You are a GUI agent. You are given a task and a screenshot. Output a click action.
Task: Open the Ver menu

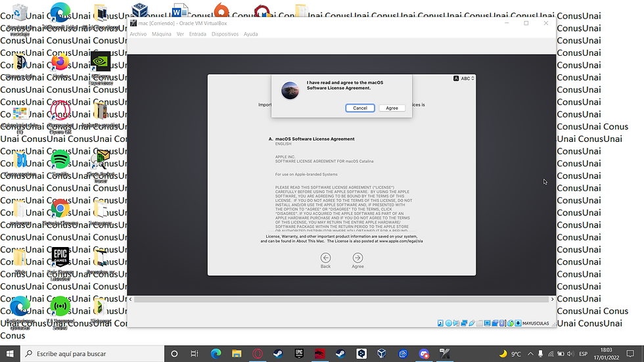180,34
